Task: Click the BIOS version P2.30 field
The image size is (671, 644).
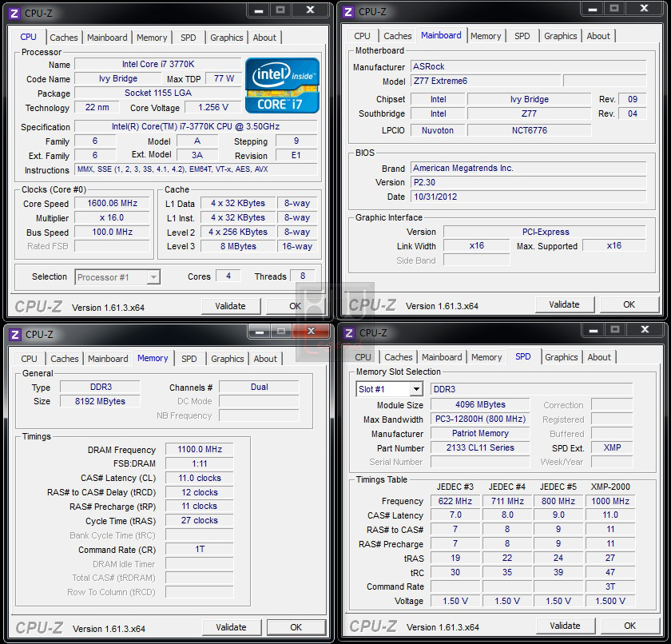Action: (x=529, y=182)
